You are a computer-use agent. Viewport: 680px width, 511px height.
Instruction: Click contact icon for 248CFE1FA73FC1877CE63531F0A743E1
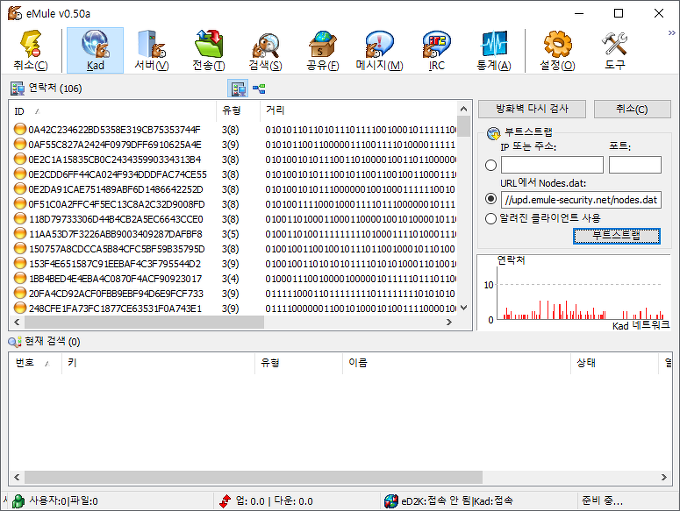20,308
